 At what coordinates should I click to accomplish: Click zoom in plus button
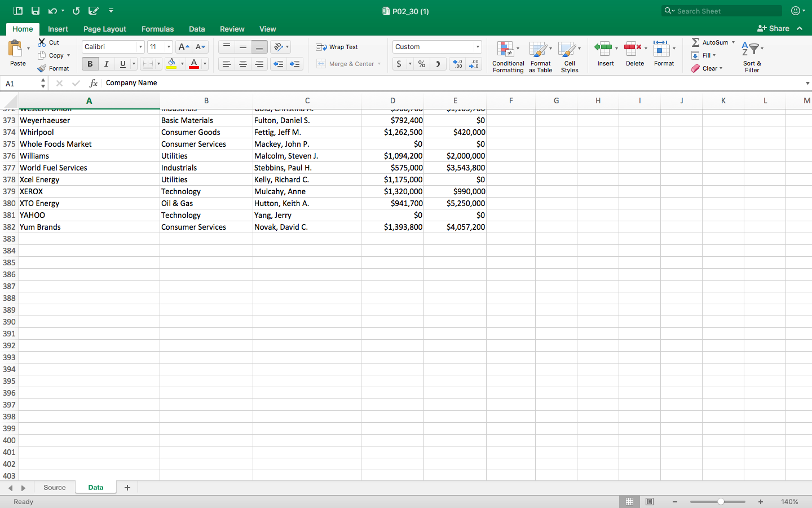pos(761,502)
